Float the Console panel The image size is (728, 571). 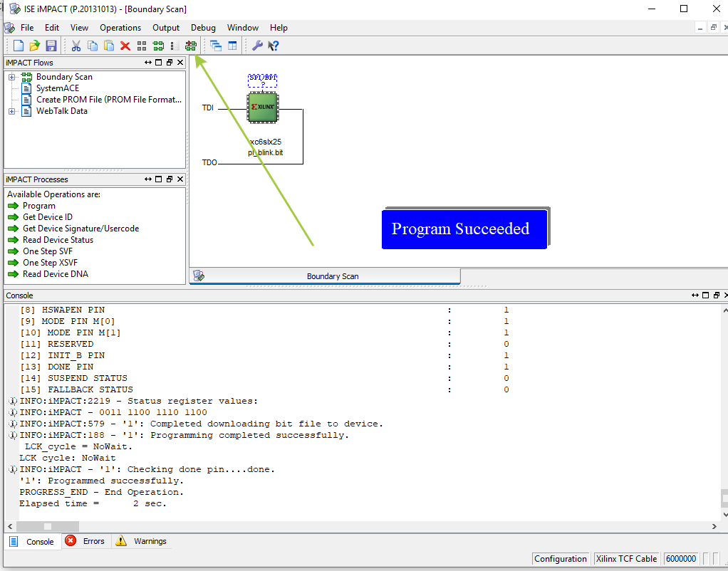[x=717, y=295]
